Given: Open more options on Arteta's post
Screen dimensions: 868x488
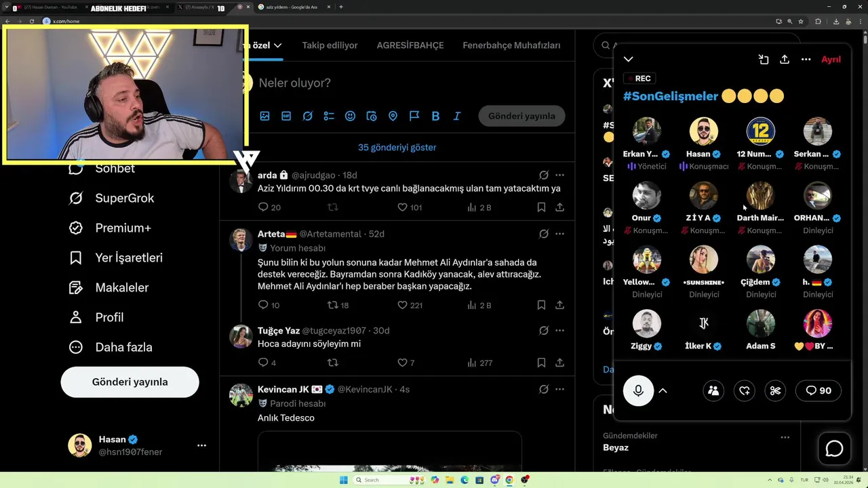Looking at the screenshot, I should pyautogui.click(x=559, y=234).
